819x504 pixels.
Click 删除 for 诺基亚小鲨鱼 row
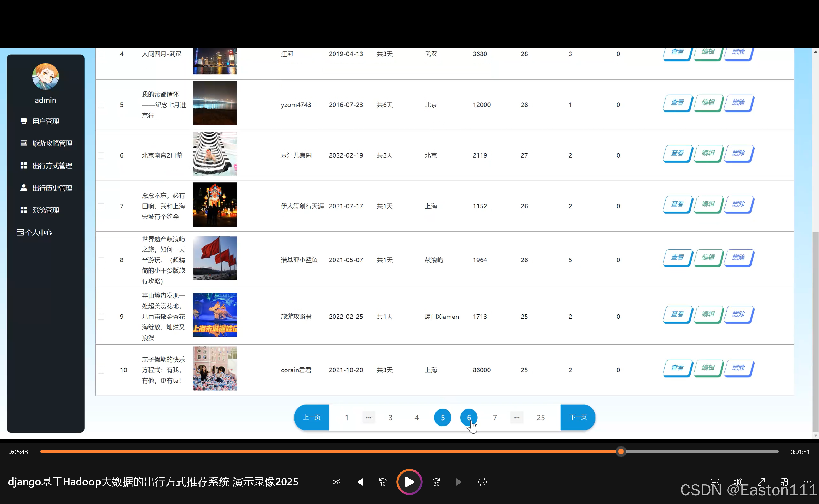click(738, 258)
